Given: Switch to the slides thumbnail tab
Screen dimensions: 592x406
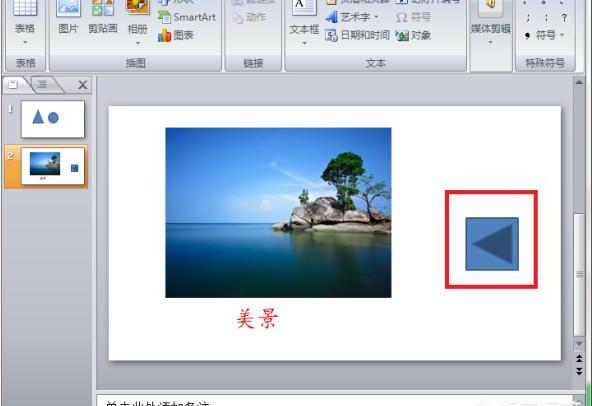Looking at the screenshot, I should pos(14,85).
